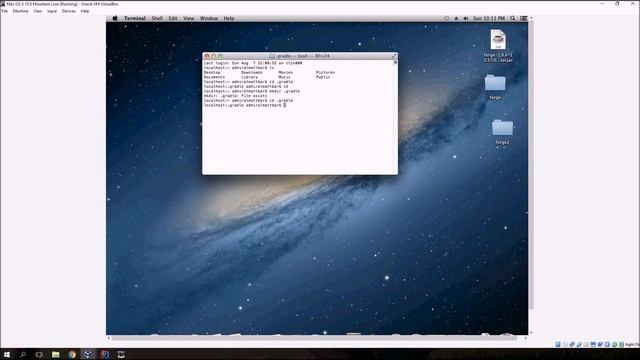Open the Terminal application menu
Viewport: 640px width, 360px height.
click(x=135, y=18)
